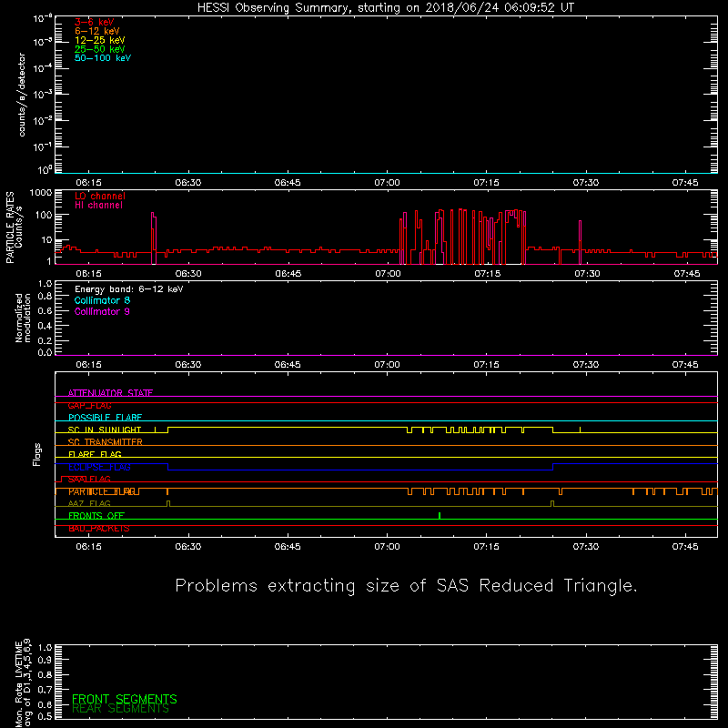Click the green FRONTS_OFF spike marker
The width and height of the screenshot is (728, 728).
pyautogui.click(x=440, y=516)
